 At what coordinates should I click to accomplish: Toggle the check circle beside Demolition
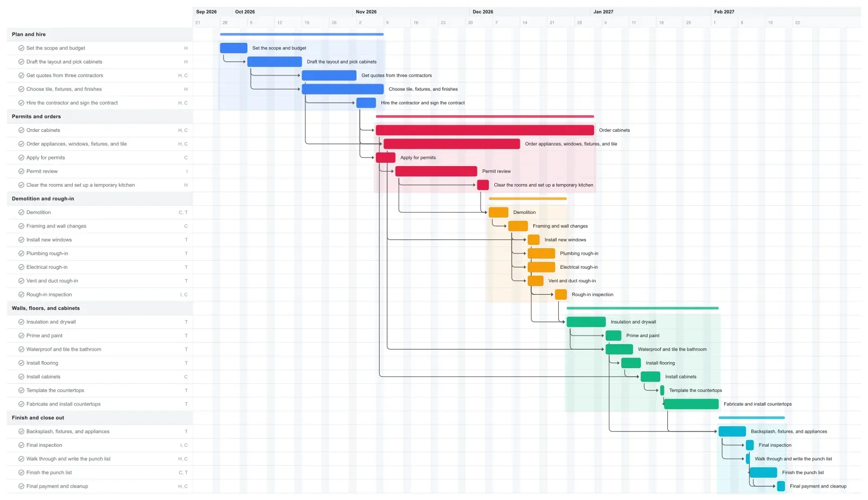point(21,212)
